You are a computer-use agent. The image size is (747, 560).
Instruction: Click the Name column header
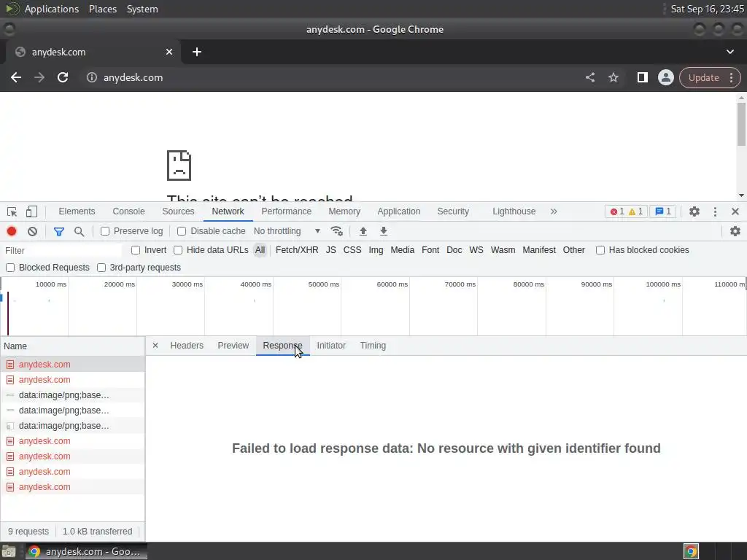[72, 346]
